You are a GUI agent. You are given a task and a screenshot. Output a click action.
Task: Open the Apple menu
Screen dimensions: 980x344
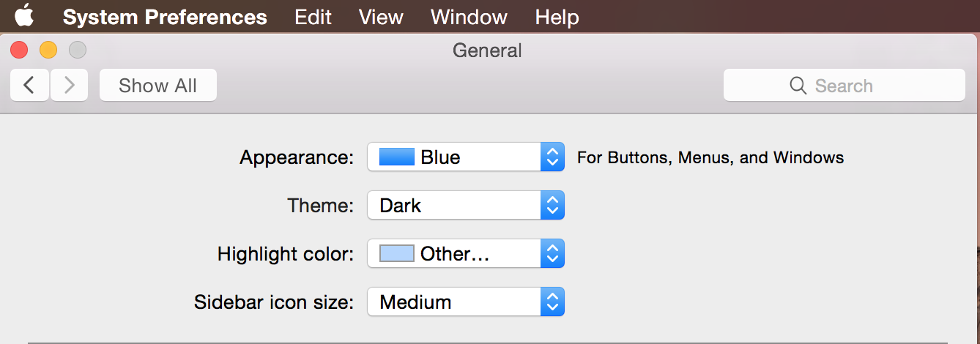[24, 16]
